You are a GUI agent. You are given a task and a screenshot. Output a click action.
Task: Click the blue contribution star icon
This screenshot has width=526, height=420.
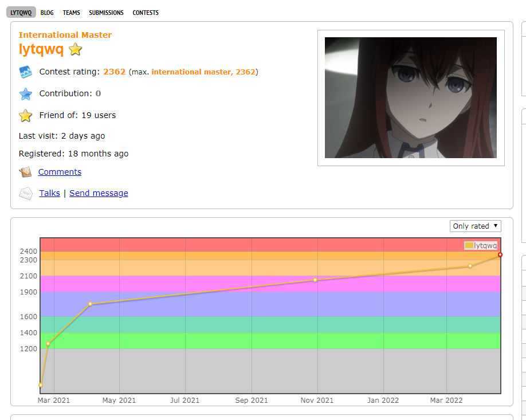[25, 94]
